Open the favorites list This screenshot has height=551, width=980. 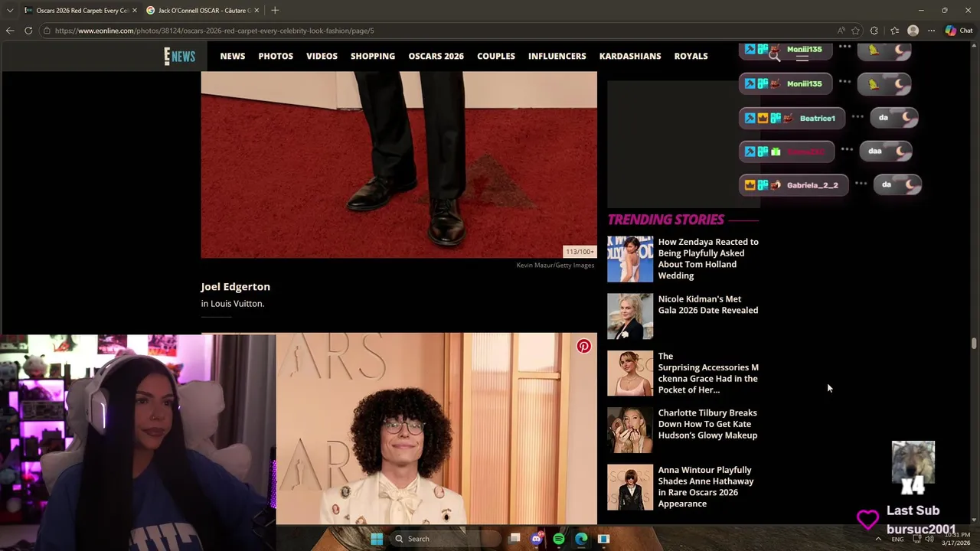(894, 31)
